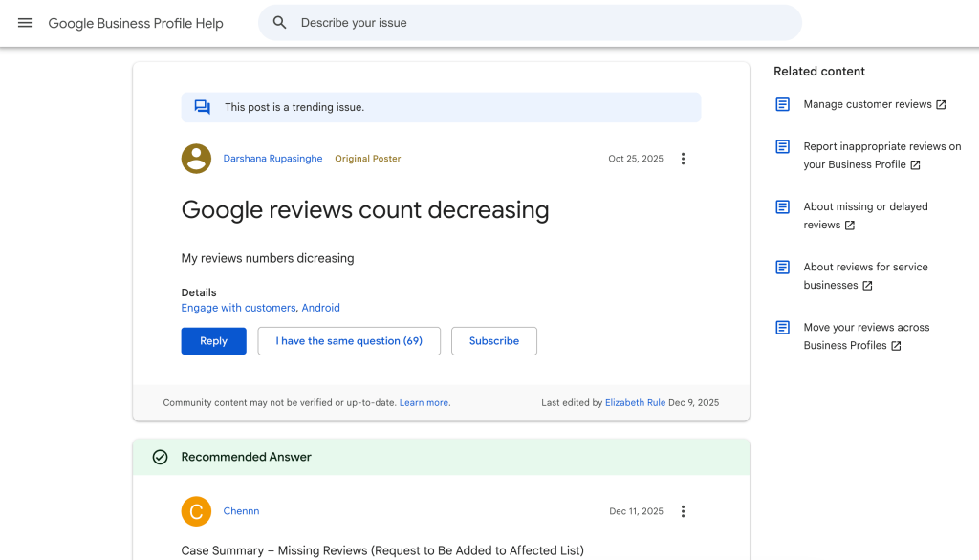Mark I have the same question
Viewport: 979px width, 560px height.
pos(349,340)
